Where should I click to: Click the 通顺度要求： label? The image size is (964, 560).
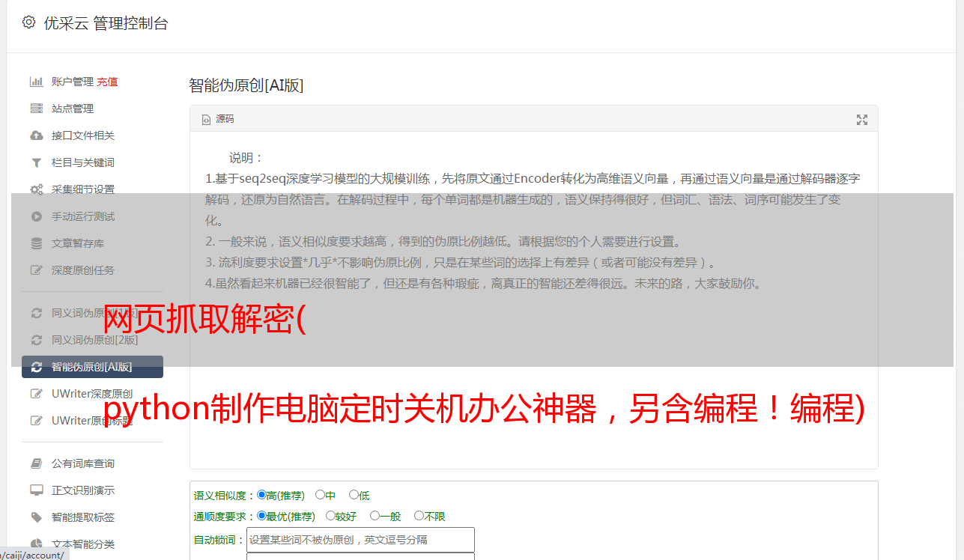coord(225,517)
